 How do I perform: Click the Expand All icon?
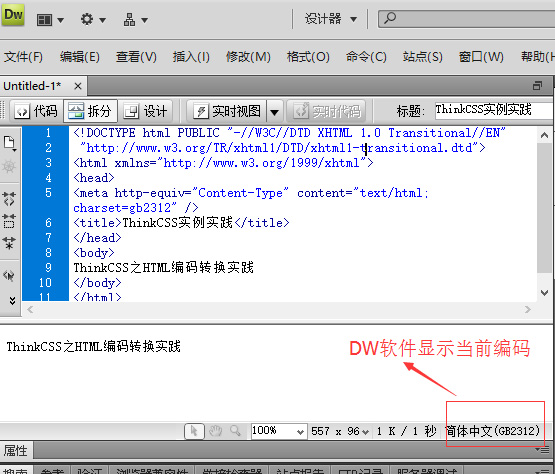click(9, 243)
